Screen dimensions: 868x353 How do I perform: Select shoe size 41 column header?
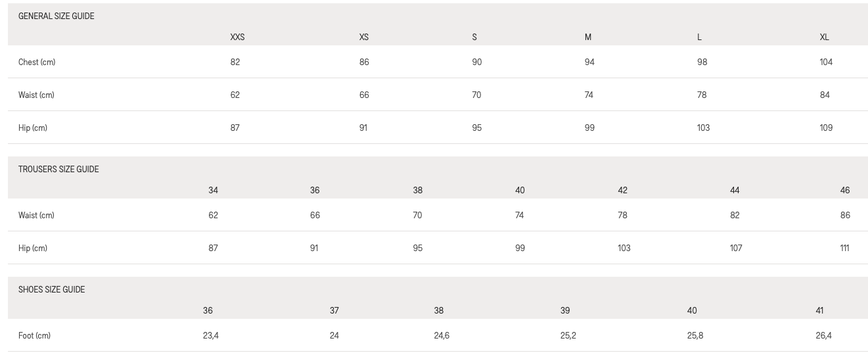tap(819, 310)
